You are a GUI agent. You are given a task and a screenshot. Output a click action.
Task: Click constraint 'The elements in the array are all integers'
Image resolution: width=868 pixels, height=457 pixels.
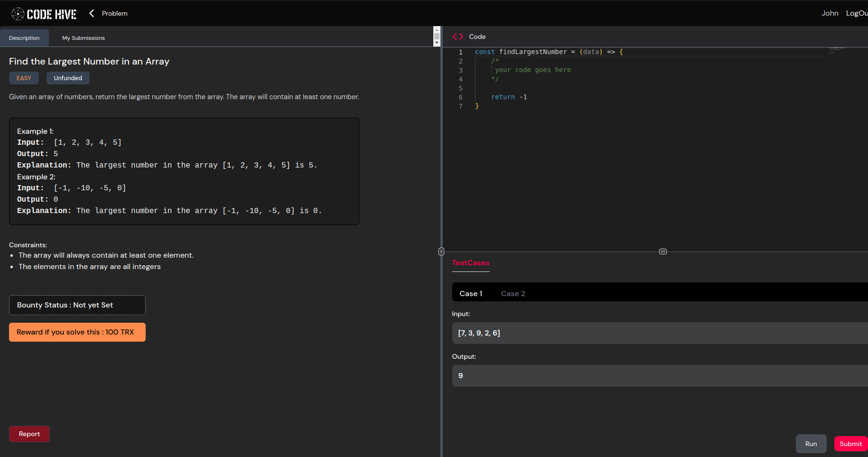(x=90, y=267)
